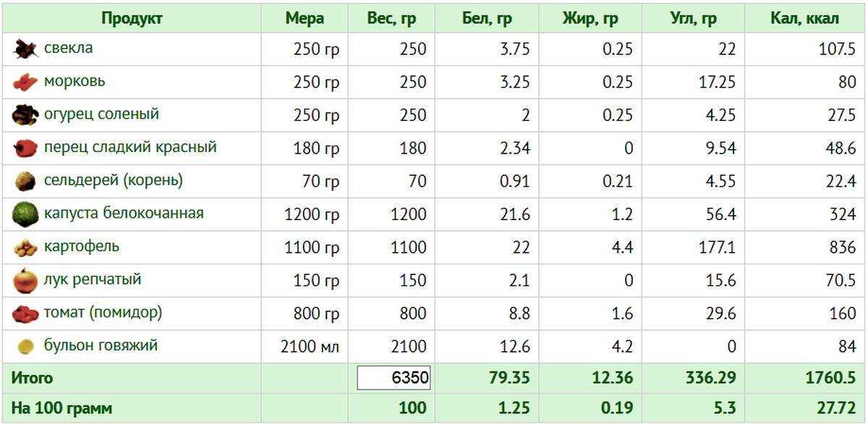This screenshot has height=425, width=868.
Task: Open the картофель product link
Action: click(82, 247)
